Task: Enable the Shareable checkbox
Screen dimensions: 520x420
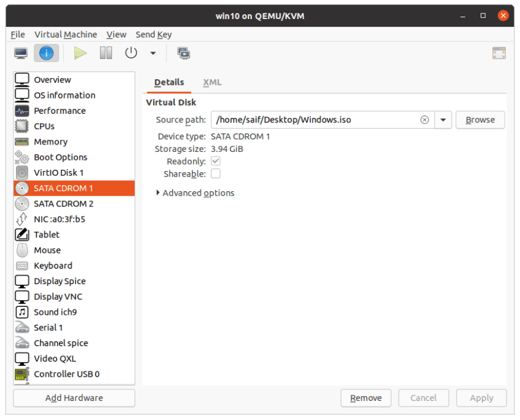Action: [x=215, y=173]
